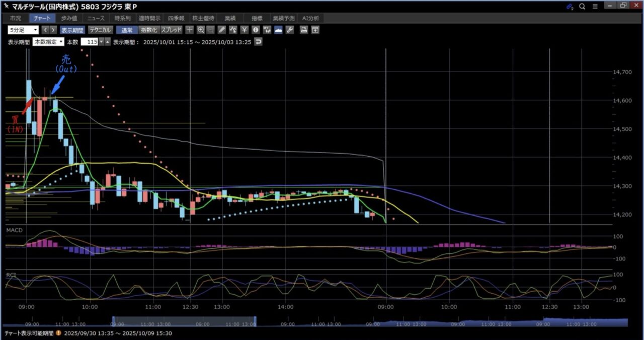Switch to the ニュース tab
Image resolution: width=644 pixels, height=340 pixels.
(x=96, y=18)
